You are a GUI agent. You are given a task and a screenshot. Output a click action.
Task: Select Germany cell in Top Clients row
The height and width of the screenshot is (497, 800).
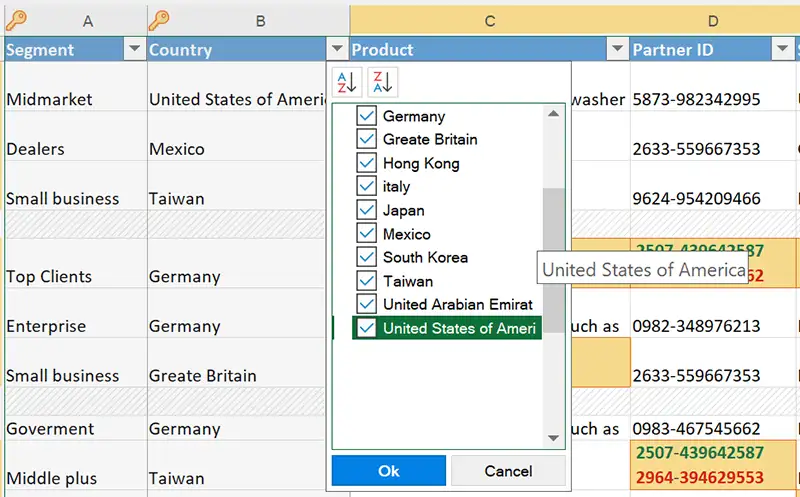coord(236,263)
